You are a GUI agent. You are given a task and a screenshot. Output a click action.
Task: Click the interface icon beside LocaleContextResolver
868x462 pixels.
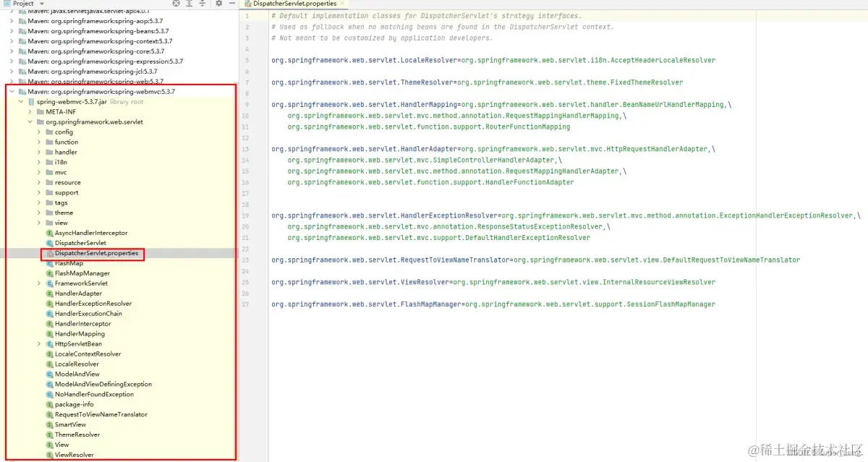pos(49,354)
